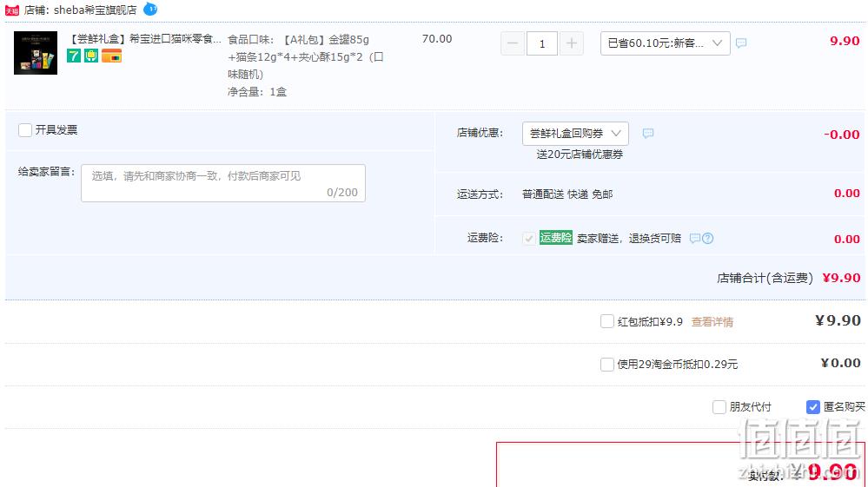Click the 送20元店铺优惠券 text

[580, 155]
